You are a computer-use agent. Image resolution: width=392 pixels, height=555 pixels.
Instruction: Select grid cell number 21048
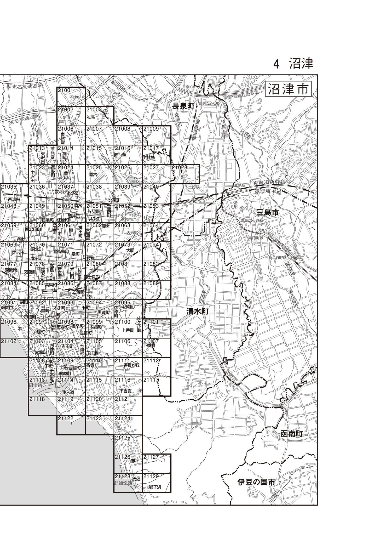pyautogui.click(x=9, y=206)
